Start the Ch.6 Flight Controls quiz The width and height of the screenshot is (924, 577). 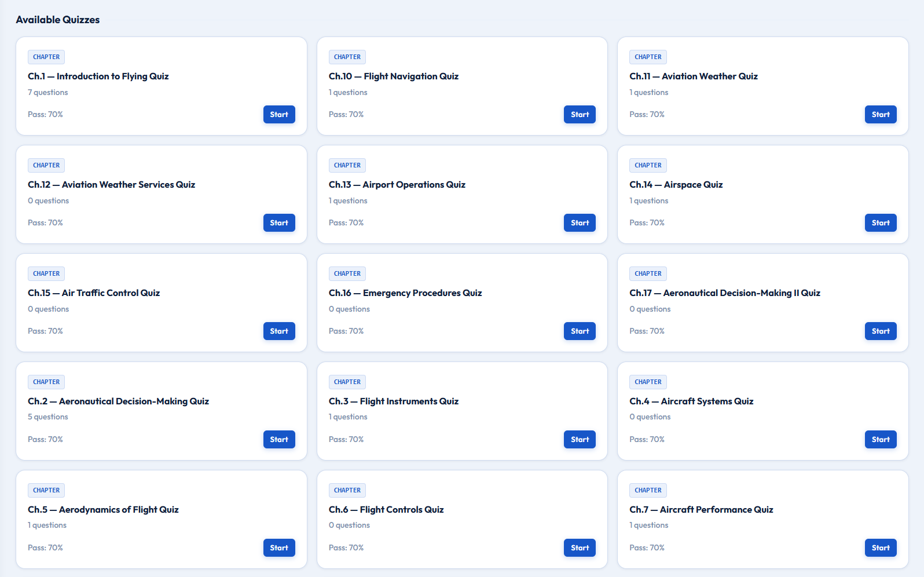click(x=580, y=548)
